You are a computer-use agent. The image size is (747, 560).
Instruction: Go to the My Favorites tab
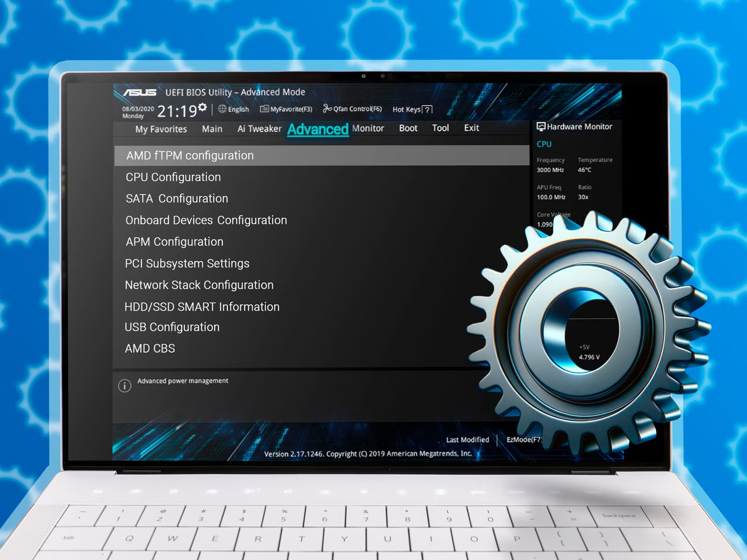(x=161, y=129)
